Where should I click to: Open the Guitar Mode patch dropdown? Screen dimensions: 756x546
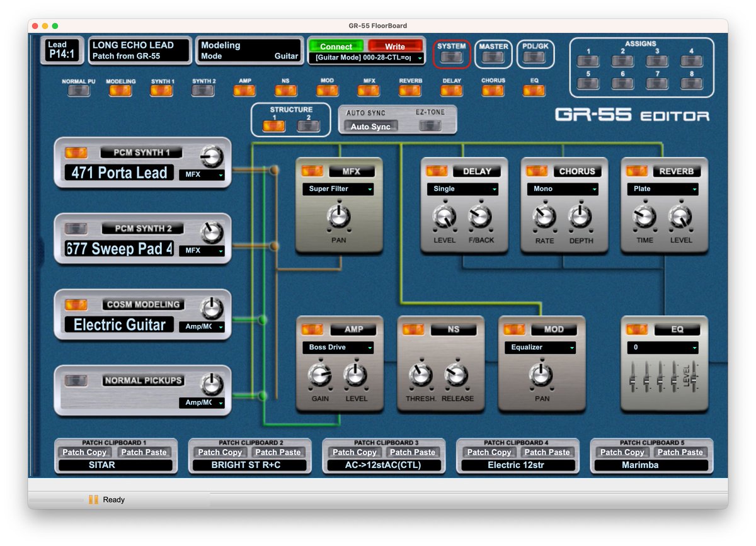point(367,57)
